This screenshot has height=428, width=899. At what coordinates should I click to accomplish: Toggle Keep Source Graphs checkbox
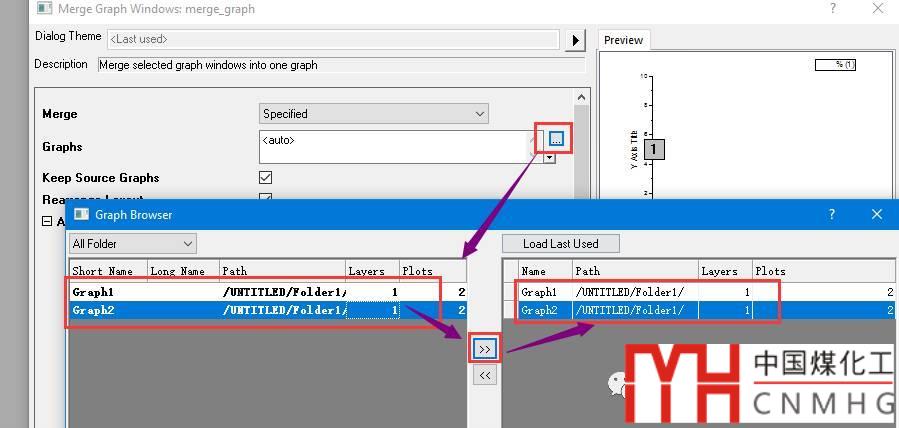(x=265, y=178)
